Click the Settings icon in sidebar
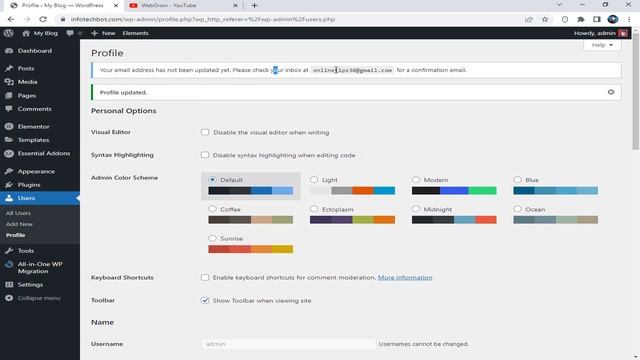Image resolution: width=640 pixels, height=360 pixels. [9, 284]
